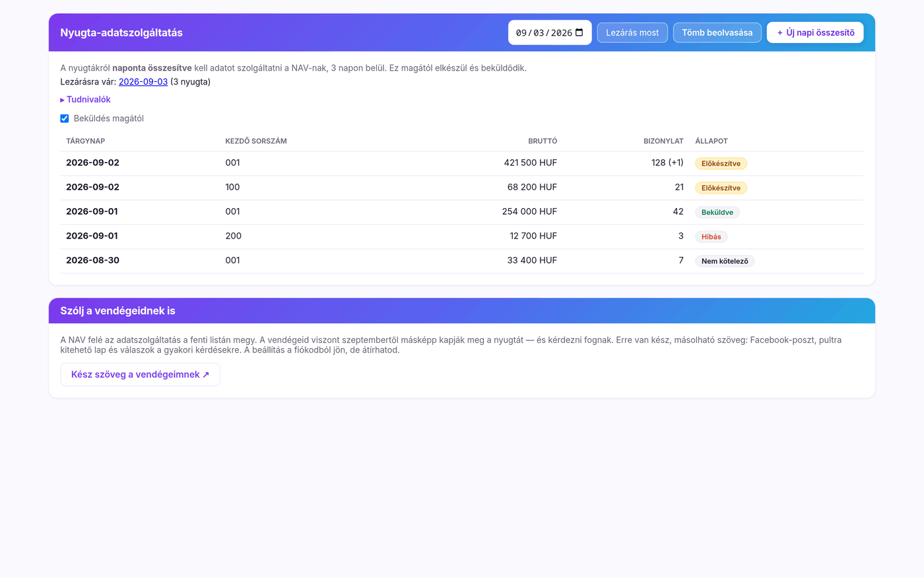Click starting serial number 100
The width and height of the screenshot is (924, 578).
(x=233, y=187)
